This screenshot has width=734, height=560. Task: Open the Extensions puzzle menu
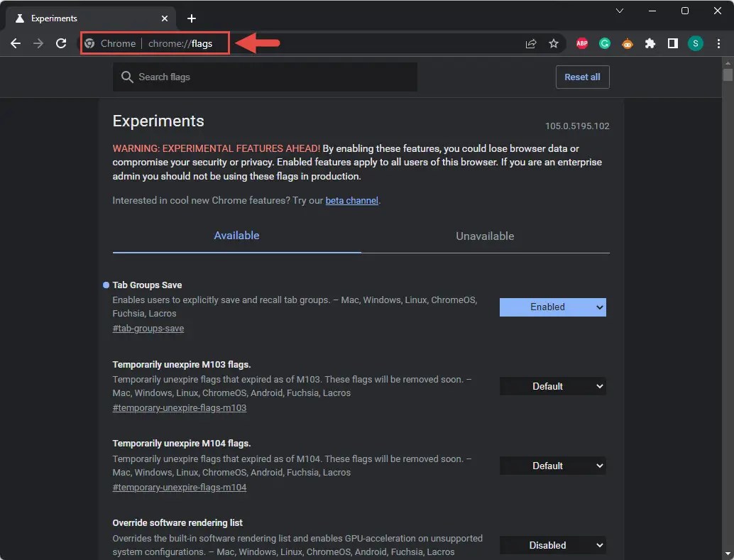coord(650,43)
